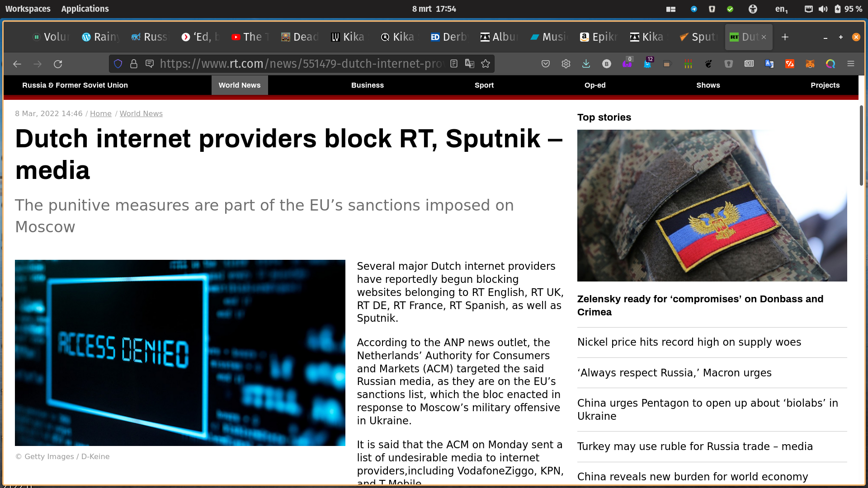Click the green checkmark tray icon
Screen dimensions: 868x488
(730, 9)
